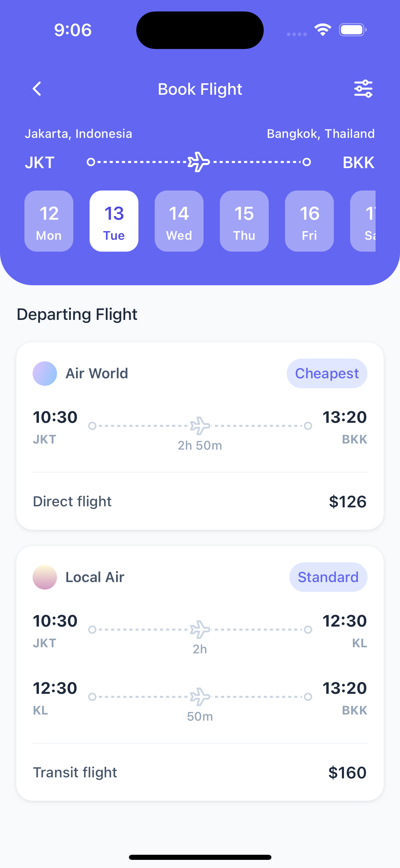Tap the Bangkok, Thailand destination label

pos(321,134)
